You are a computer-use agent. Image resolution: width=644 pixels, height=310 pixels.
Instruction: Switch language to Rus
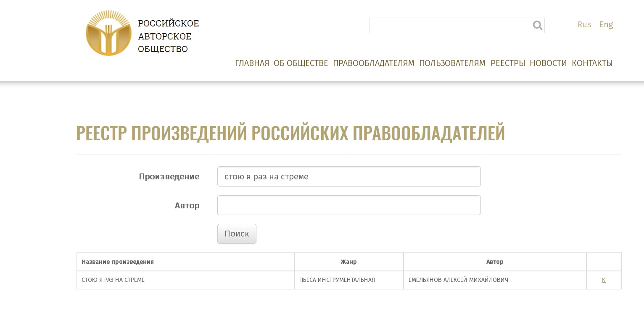[584, 24]
